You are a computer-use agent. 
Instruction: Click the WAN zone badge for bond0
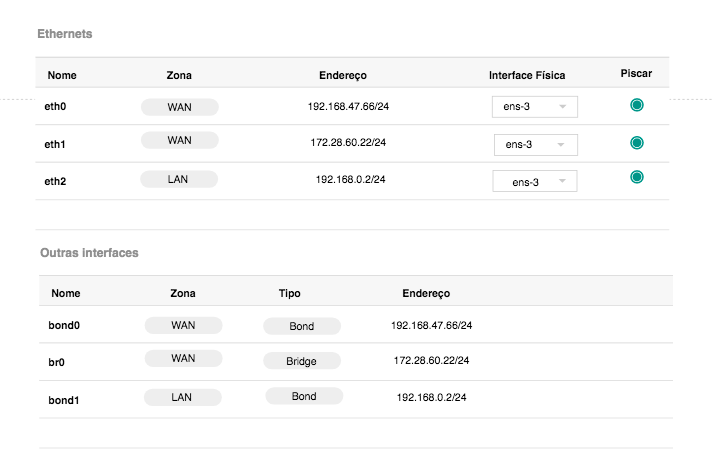(183, 325)
